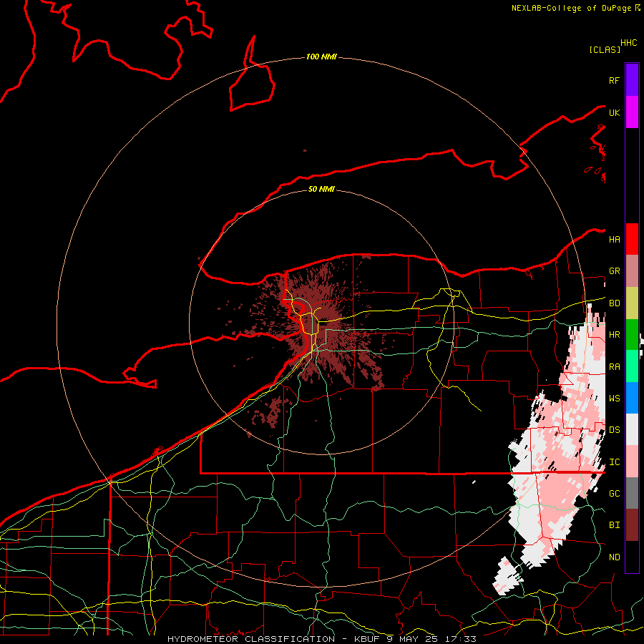Click the 100 NMI range ring label

coord(321,57)
